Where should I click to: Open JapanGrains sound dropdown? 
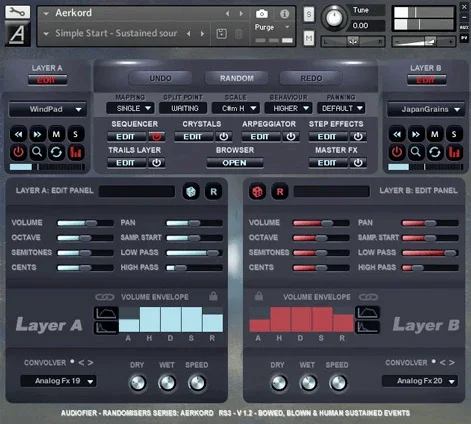tap(426, 109)
